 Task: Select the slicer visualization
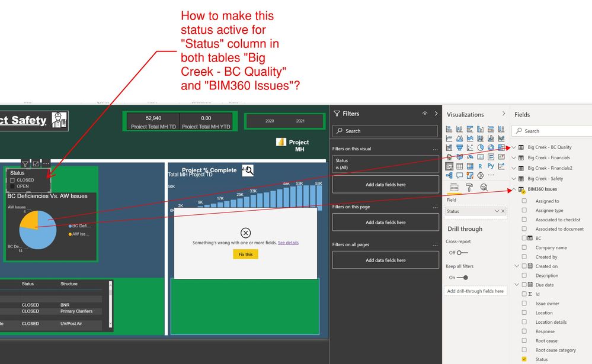coord(449,166)
